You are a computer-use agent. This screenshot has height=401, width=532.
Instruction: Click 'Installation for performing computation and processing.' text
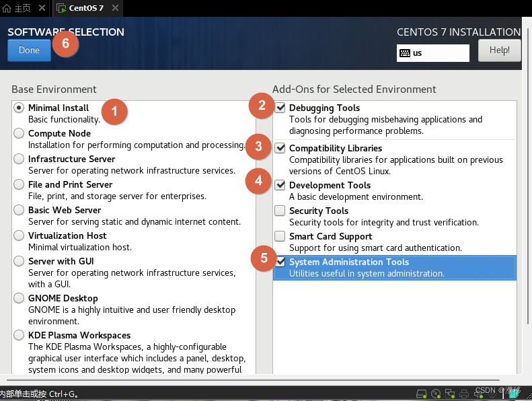click(137, 145)
